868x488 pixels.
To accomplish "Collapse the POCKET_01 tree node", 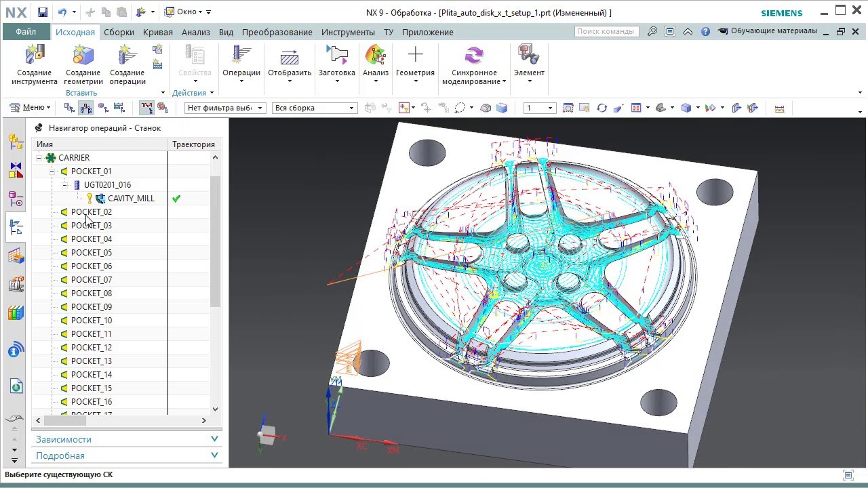I will [52, 171].
